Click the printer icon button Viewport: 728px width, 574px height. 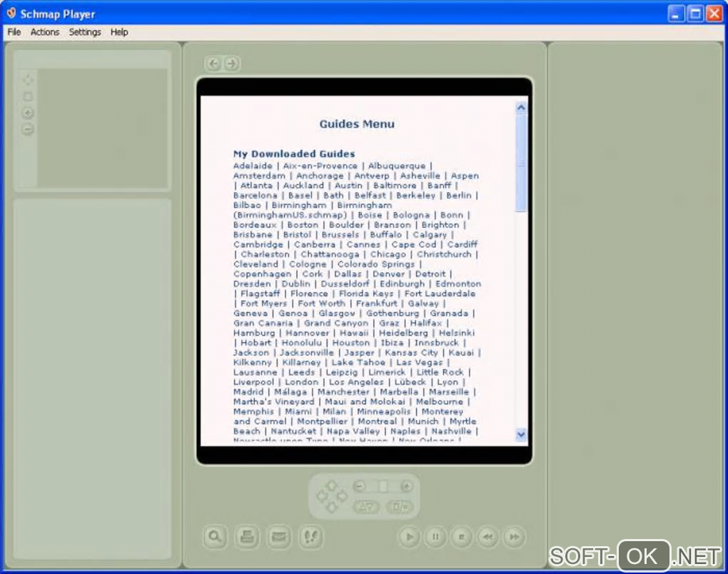(247, 537)
